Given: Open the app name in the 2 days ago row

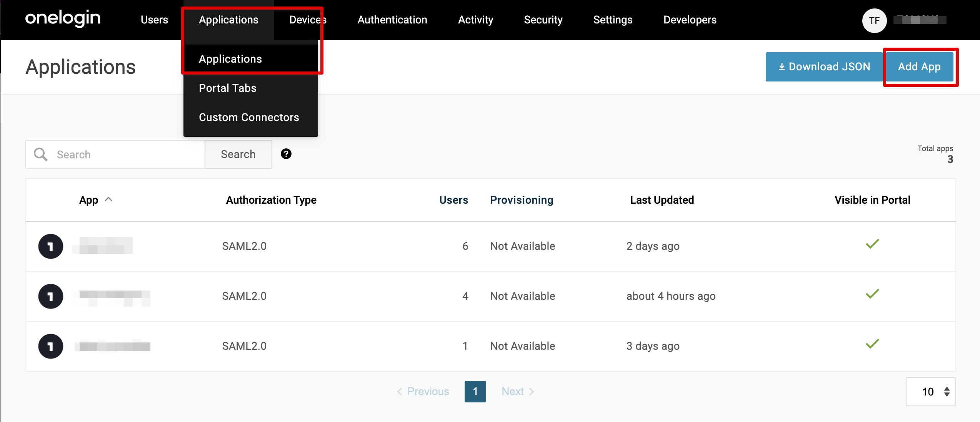Looking at the screenshot, I should click(x=102, y=246).
